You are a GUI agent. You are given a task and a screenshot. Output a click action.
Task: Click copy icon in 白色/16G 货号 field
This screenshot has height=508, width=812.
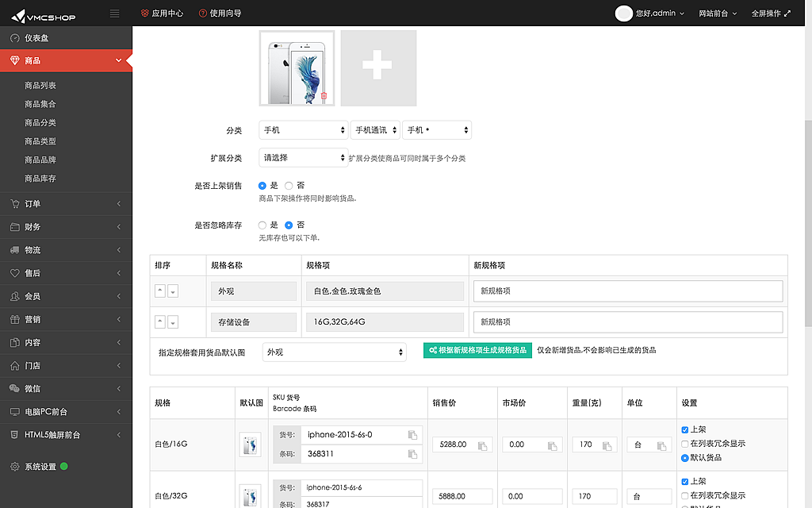(x=412, y=435)
